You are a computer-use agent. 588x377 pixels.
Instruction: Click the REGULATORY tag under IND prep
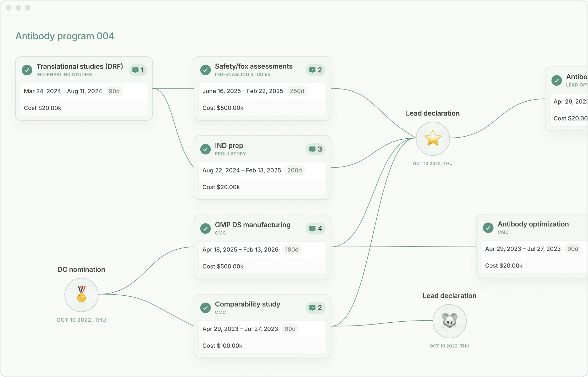pyautogui.click(x=230, y=154)
